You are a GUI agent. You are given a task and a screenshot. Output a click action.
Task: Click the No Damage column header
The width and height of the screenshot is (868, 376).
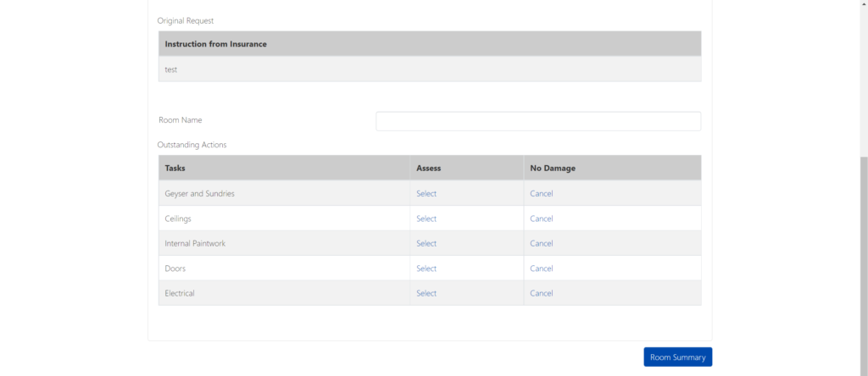tap(553, 168)
